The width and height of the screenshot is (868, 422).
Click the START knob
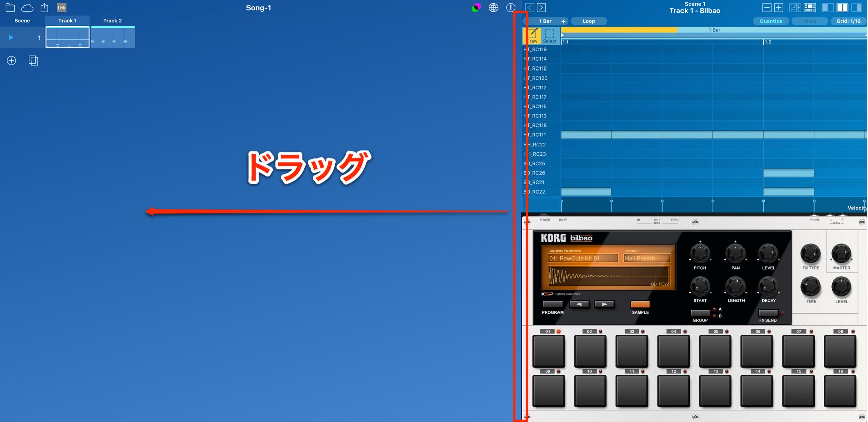click(700, 286)
